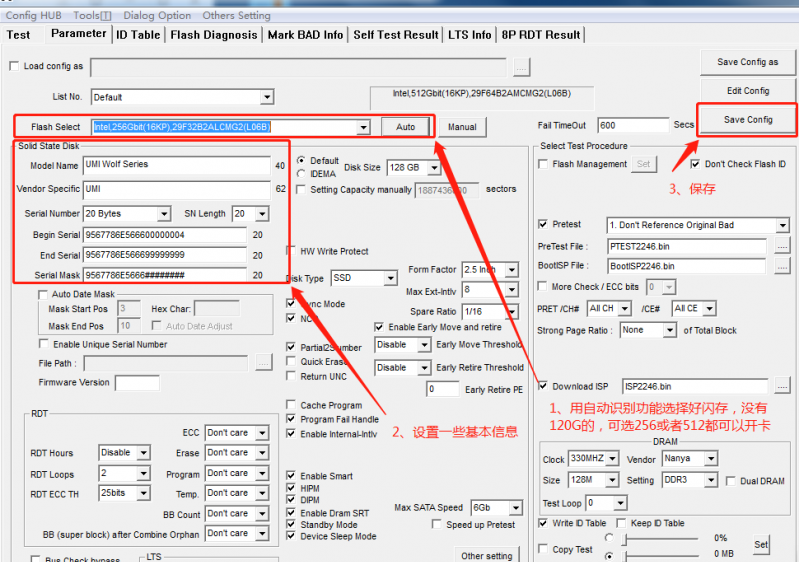This screenshot has width=799, height=562.
Task: Browse for BootISP File
Action: coord(782,266)
